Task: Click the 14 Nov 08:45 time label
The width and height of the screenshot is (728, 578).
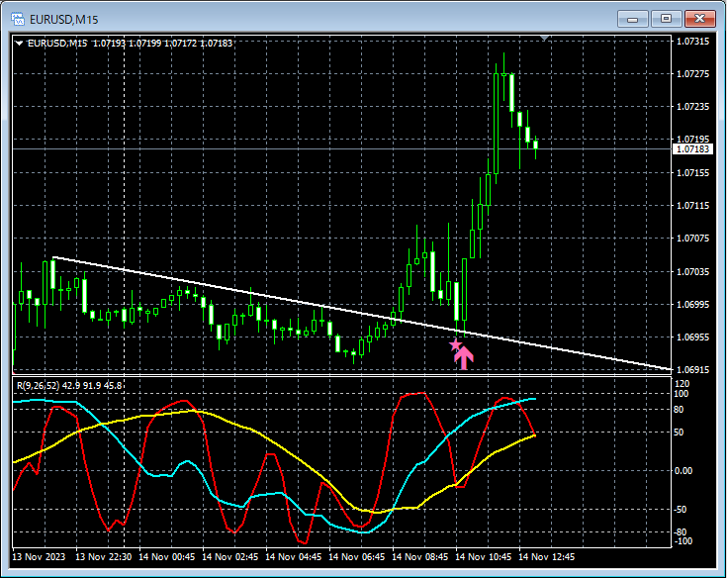Action: pos(420,556)
